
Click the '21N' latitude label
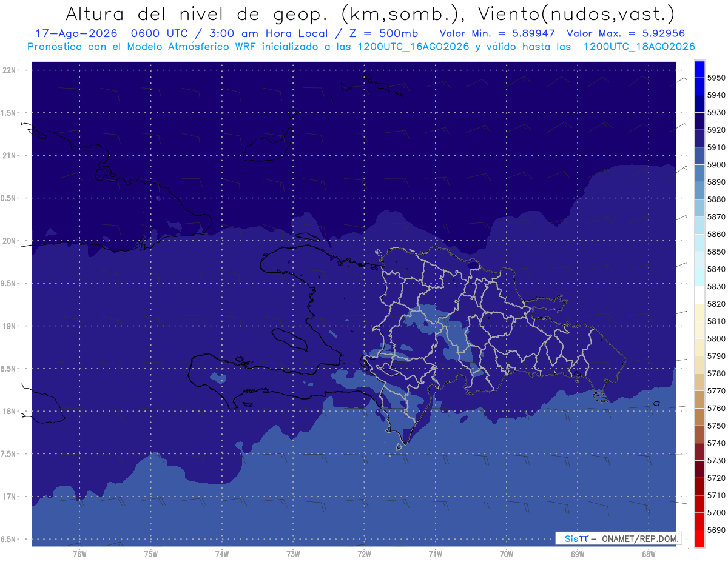click(x=10, y=155)
